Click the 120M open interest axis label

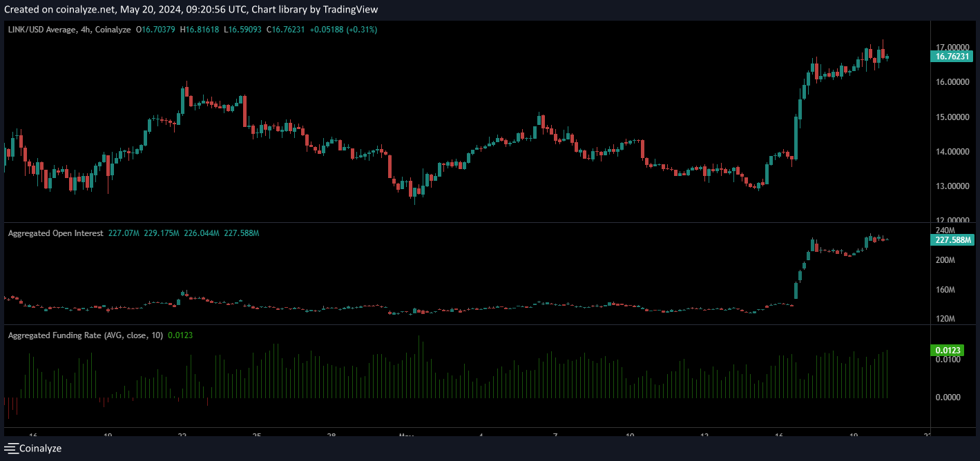click(x=945, y=320)
